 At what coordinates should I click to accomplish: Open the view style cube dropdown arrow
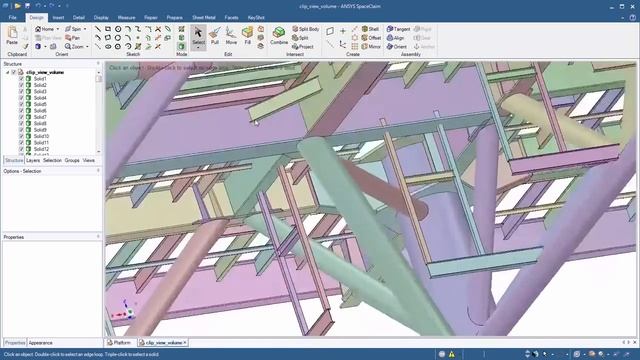click(45, 47)
